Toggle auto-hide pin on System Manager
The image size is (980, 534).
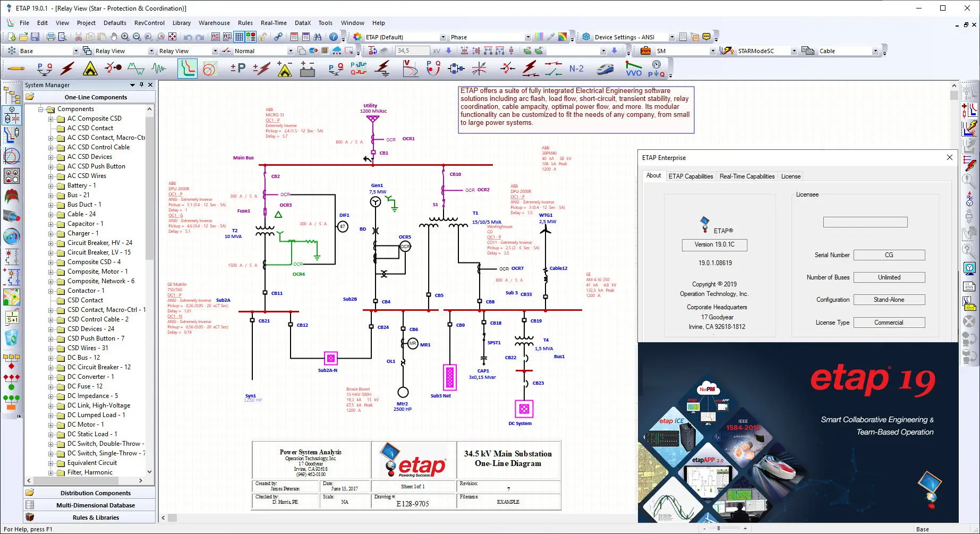141,84
